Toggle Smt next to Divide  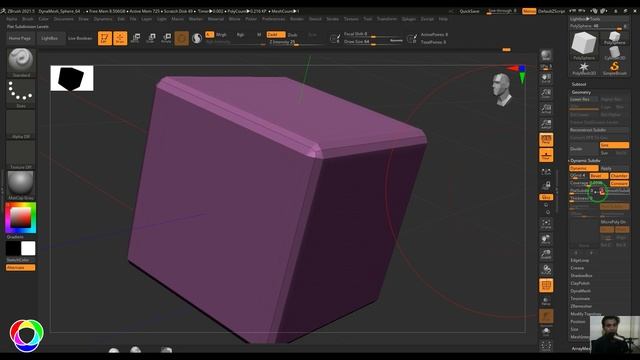pyautogui.click(x=614, y=145)
